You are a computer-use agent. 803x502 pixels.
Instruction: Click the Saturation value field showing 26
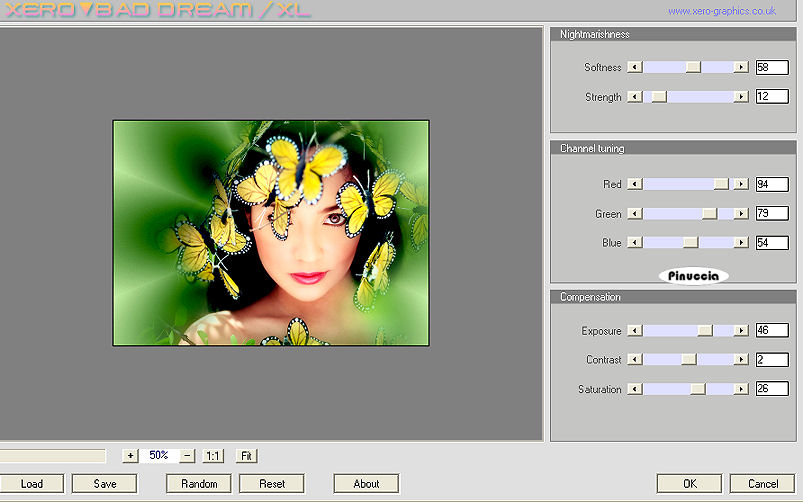[772, 388]
